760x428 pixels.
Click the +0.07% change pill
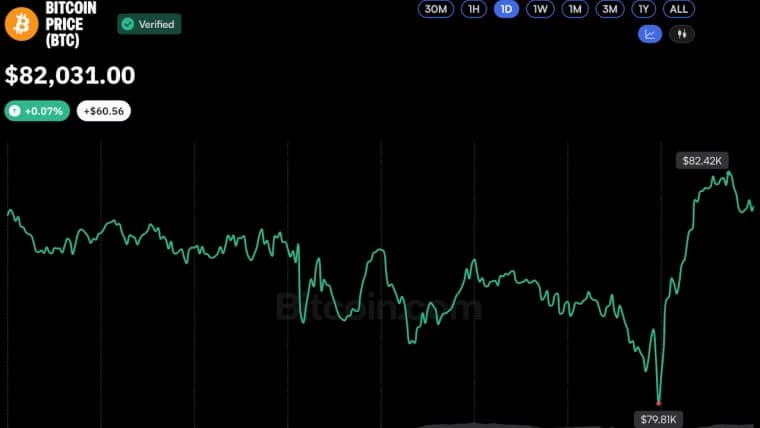coord(37,111)
